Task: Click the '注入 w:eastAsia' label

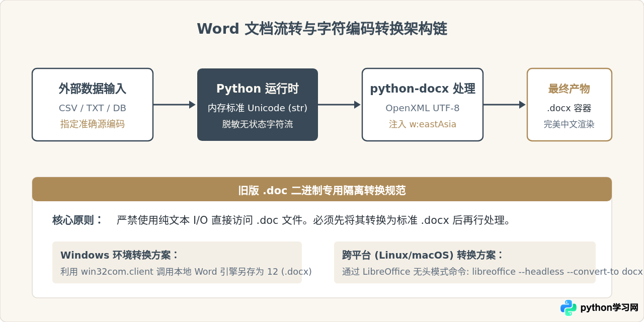Action: click(x=423, y=124)
